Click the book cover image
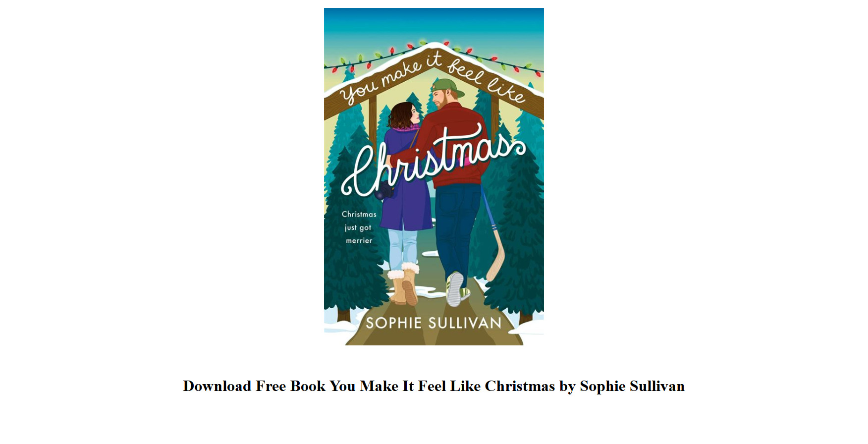The height and width of the screenshot is (444, 868). pos(434,176)
